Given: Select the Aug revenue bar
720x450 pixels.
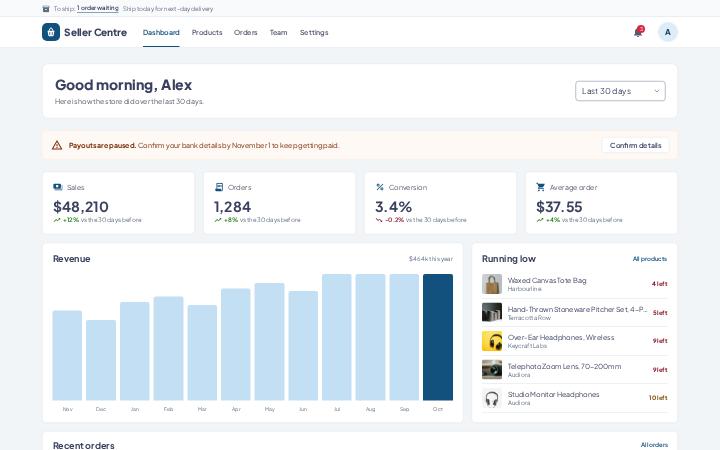Looking at the screenshot, I should (371, 337).
